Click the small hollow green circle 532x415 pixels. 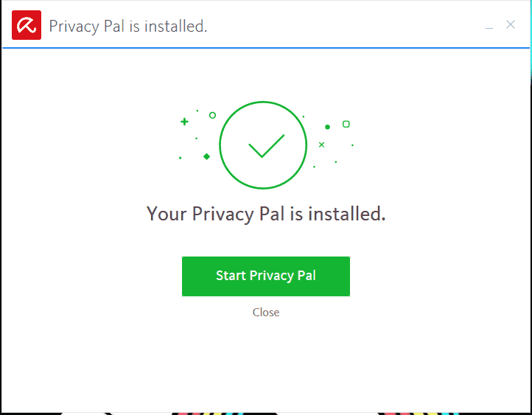click(212, 115)
